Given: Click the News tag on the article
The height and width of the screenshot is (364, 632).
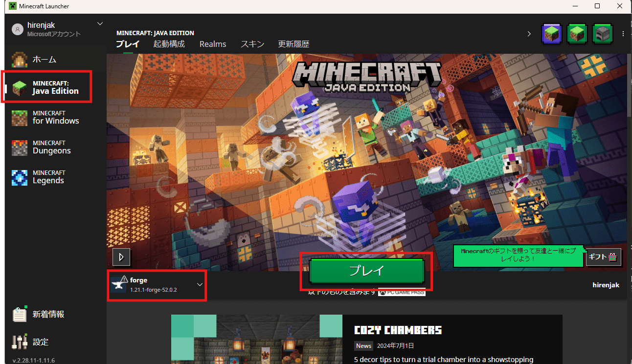Looking at the screenshot, I should click(x=363, y=345).
